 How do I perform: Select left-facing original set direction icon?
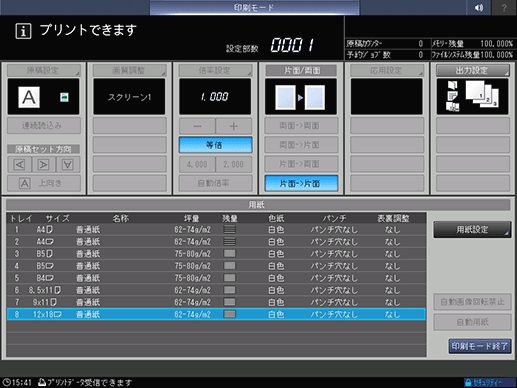tap(20, 165)
